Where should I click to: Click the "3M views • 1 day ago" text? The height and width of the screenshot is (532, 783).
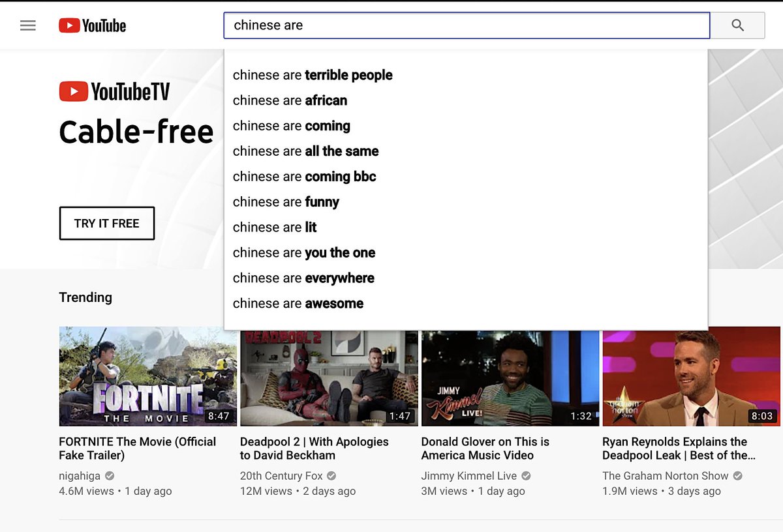coord(473,492)
